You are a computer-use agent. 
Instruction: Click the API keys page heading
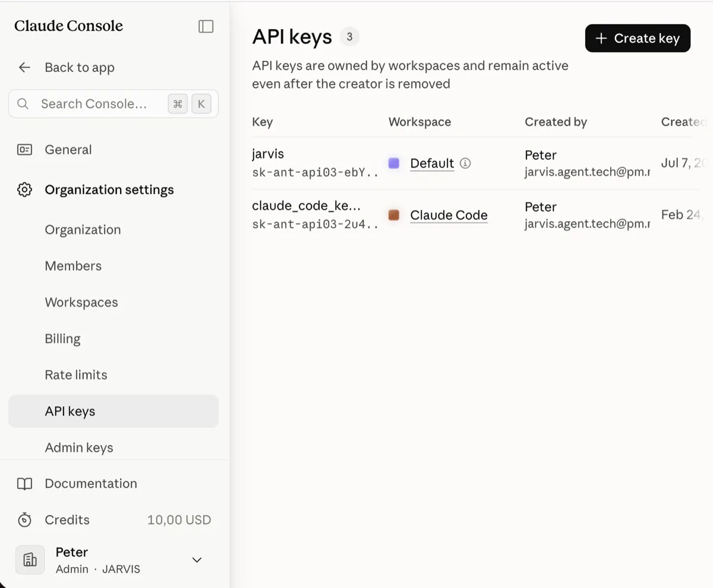[292, 37]
